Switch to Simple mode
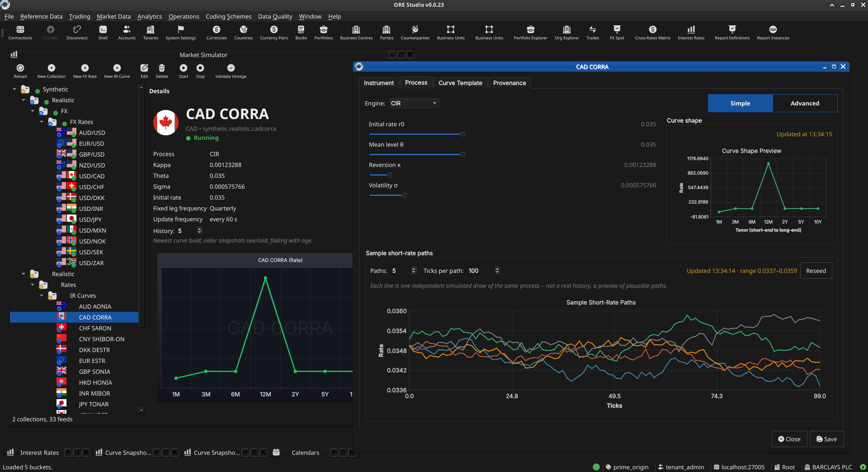The height and width of the screenshot is (472, 868). (x=740, y=103)
